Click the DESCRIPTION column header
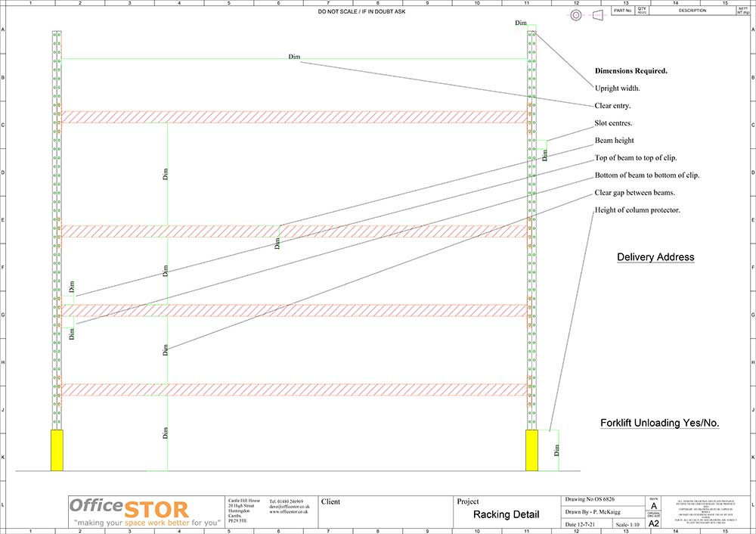This screenshot has width=756, height=534. click(692, 11)
